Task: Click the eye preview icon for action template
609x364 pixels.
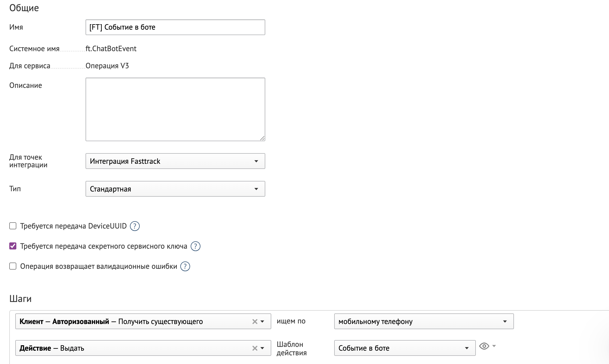Action: (x=484, y=346)
